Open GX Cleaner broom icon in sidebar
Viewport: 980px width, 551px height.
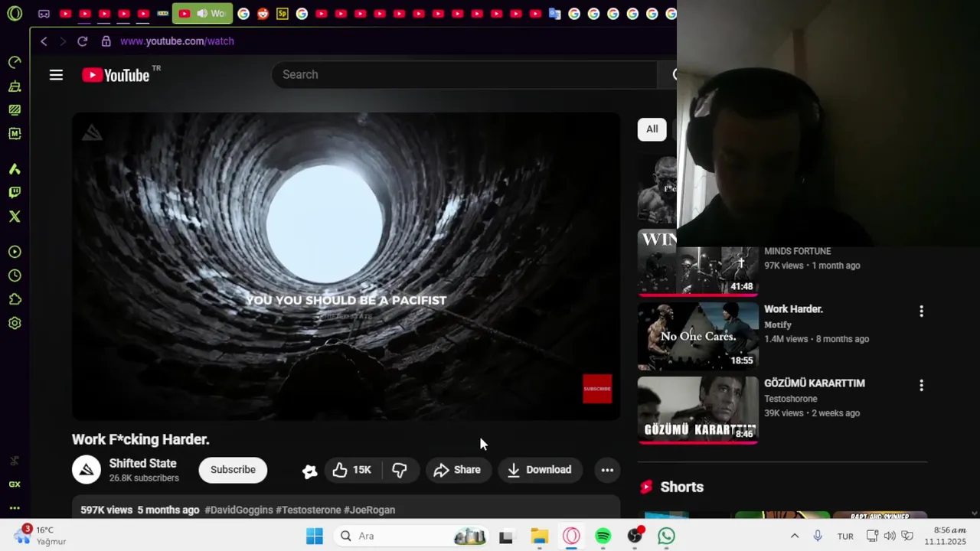point(15,86)
